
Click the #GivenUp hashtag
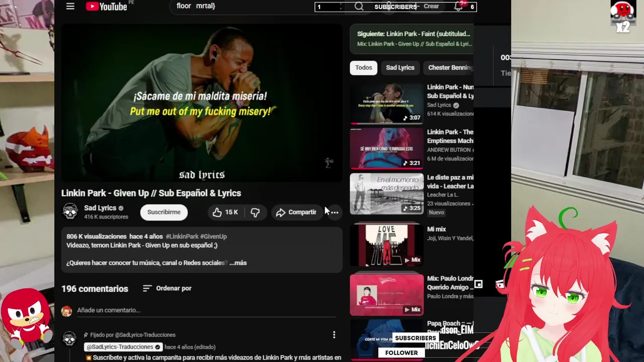pyautogui.click(x=213, y=236)
